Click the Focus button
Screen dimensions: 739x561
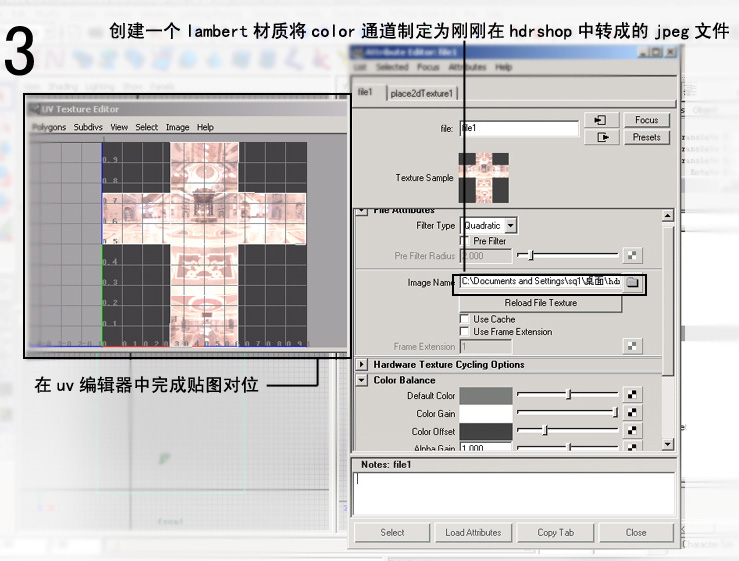point(646,120)
